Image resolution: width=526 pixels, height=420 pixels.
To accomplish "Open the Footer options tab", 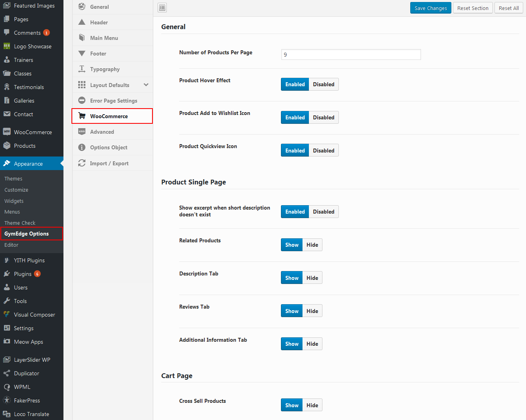I will (113, 53).
